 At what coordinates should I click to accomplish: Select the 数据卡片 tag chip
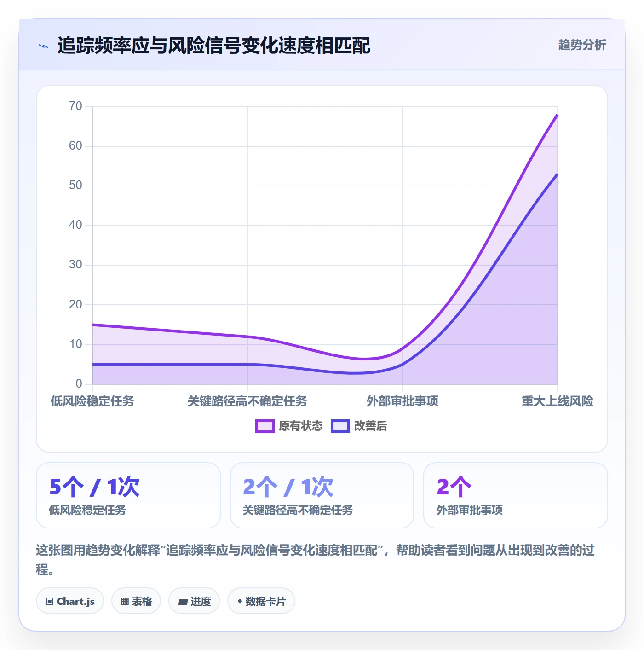[x=261, y=601]
